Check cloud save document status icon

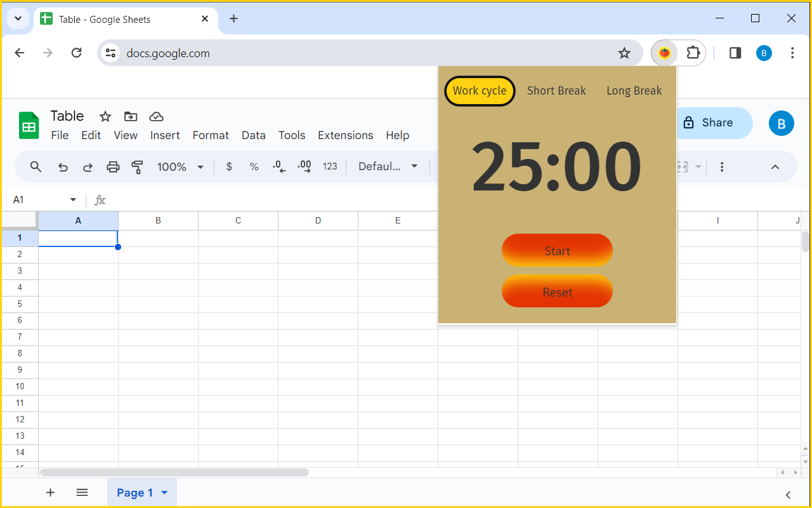pyautogui.click(x=156, y=116)
